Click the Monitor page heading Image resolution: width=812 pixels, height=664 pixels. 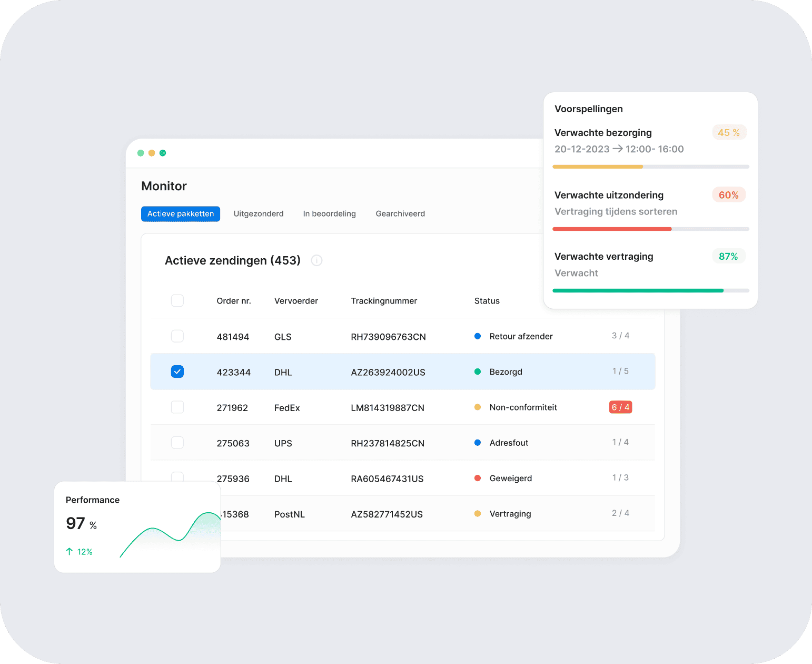(164, 186)
